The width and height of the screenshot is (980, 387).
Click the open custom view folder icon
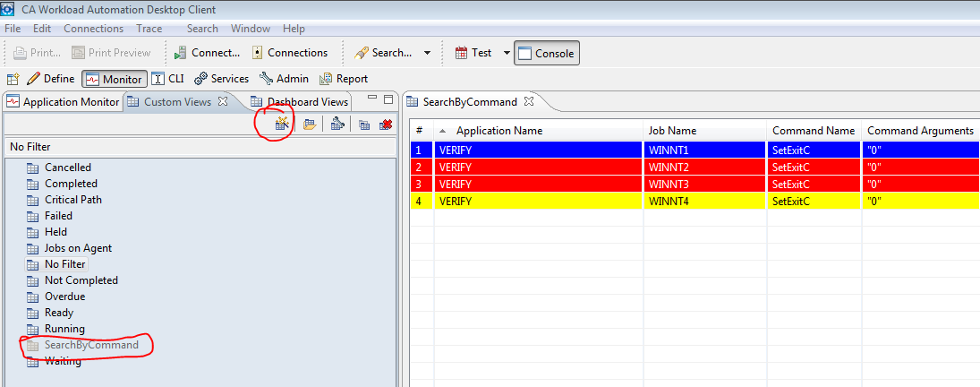310,125
